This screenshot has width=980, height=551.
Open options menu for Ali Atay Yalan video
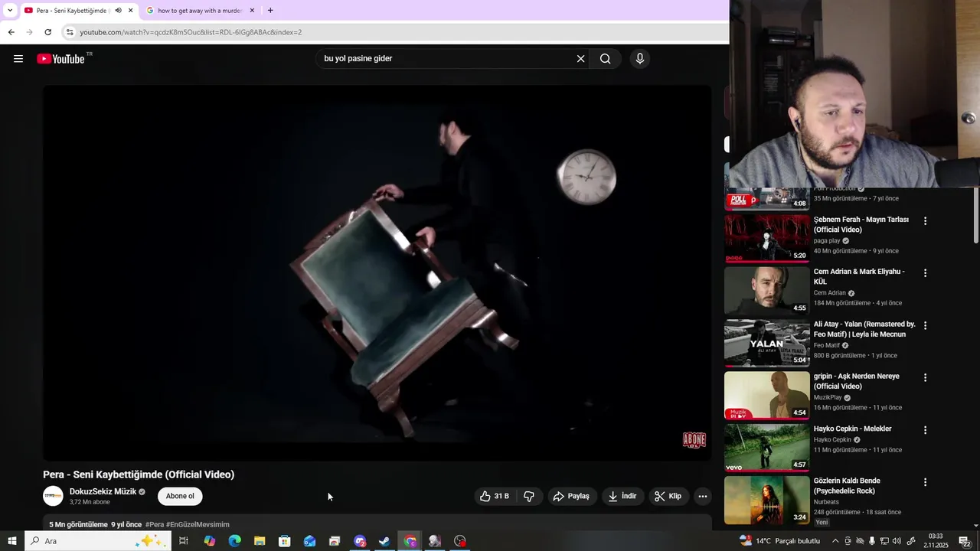tap(925, 325)
